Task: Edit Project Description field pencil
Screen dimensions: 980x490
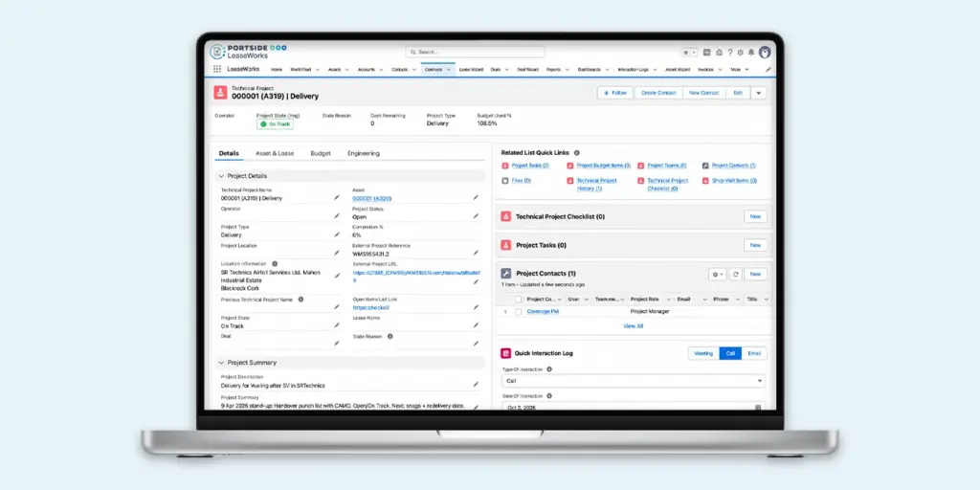Action: (476, 385)
